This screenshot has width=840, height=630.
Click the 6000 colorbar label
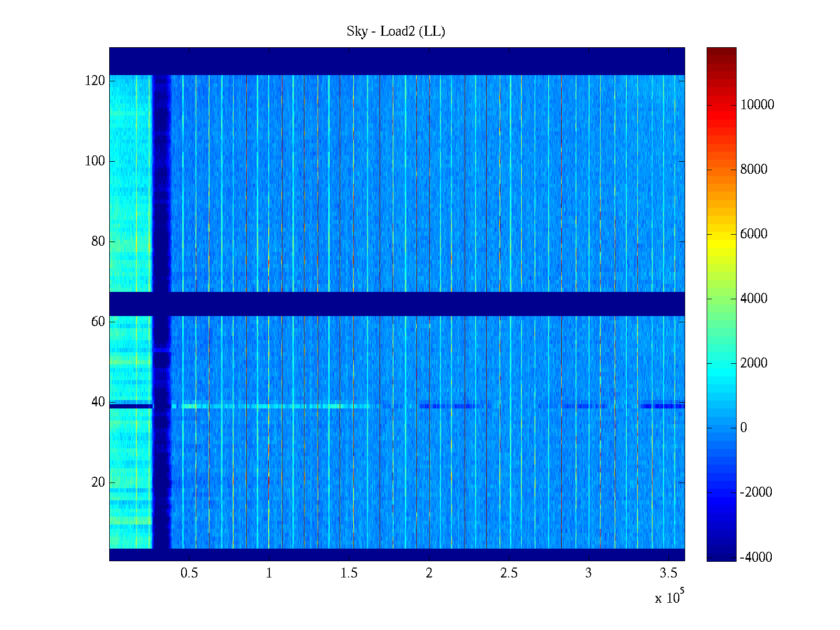(x=754, y=234)
